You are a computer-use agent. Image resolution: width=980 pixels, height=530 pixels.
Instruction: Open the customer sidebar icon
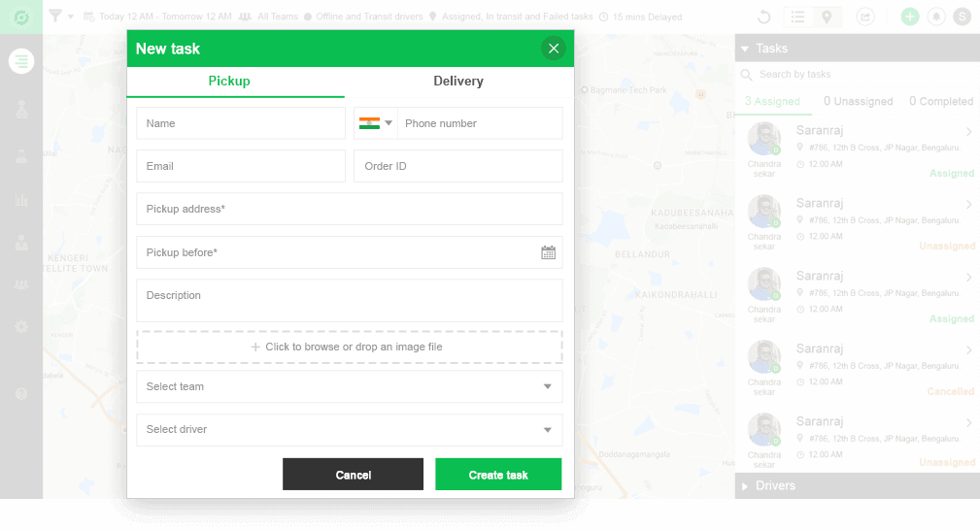point(21,243)
